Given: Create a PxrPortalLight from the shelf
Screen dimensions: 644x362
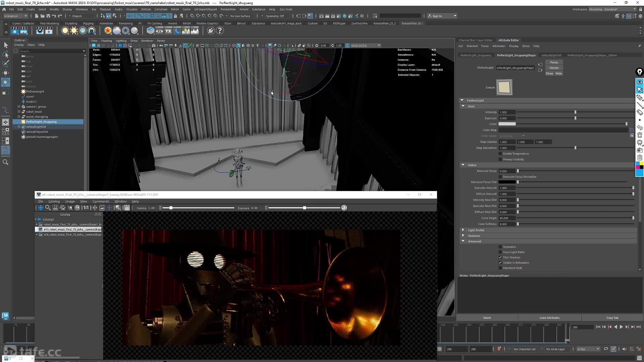Looking at the screenshot, I should (x=91, y=31).
